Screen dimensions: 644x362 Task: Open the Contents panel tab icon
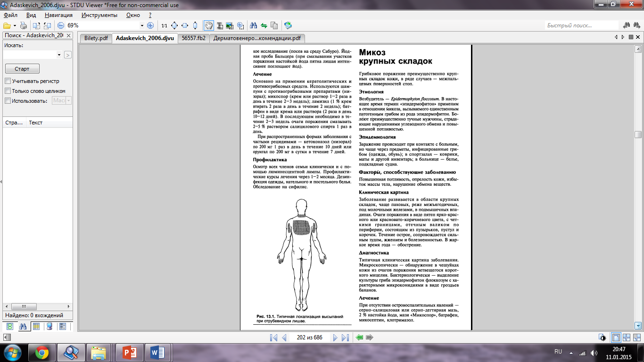click(10, 326)
